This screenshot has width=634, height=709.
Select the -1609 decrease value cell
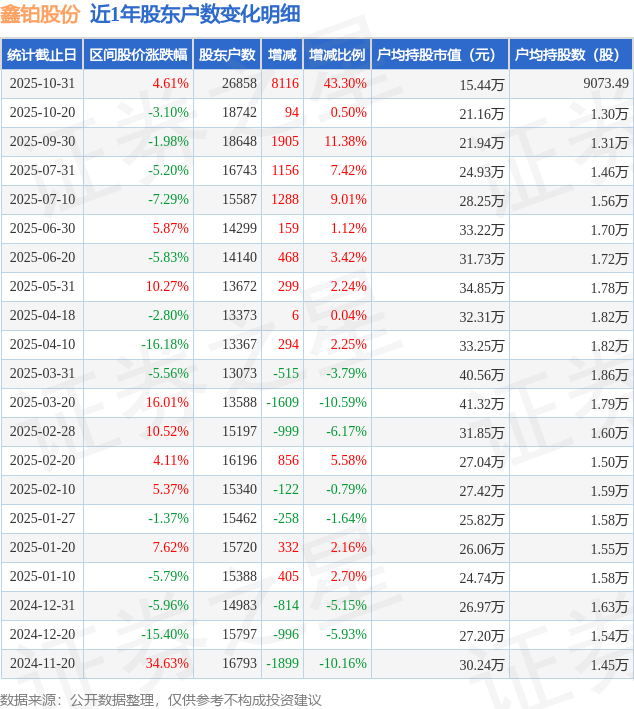[x=283, y=403]
